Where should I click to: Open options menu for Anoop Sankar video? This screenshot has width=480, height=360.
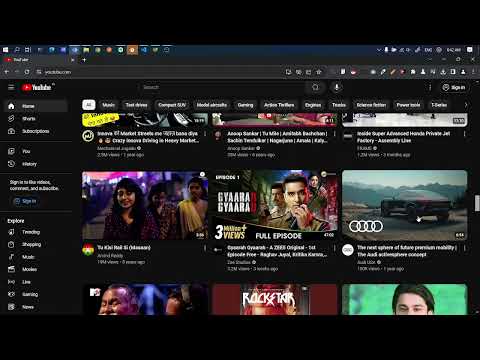(x=334, y=134)
